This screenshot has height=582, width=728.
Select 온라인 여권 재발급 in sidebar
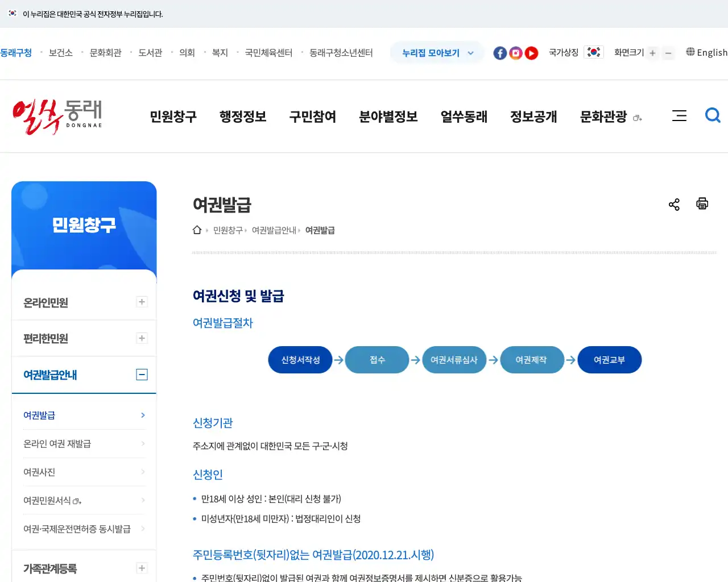tap(57, 444)
